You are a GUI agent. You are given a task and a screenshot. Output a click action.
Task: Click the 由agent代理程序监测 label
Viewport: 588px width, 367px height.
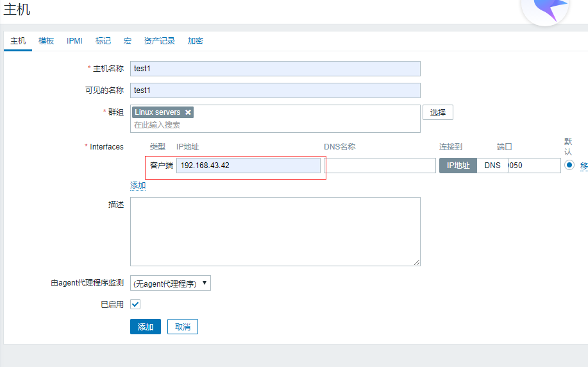pos(87,283)
